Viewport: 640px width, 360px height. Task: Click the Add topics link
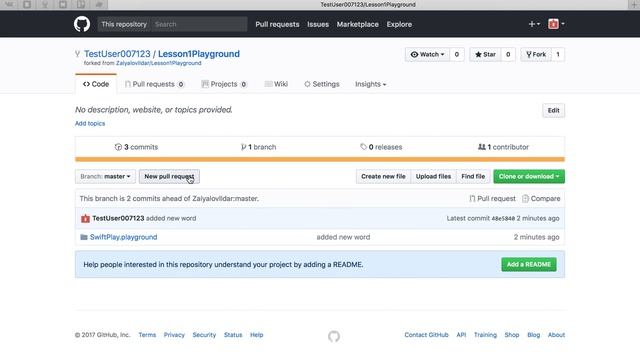pos(90,123)
